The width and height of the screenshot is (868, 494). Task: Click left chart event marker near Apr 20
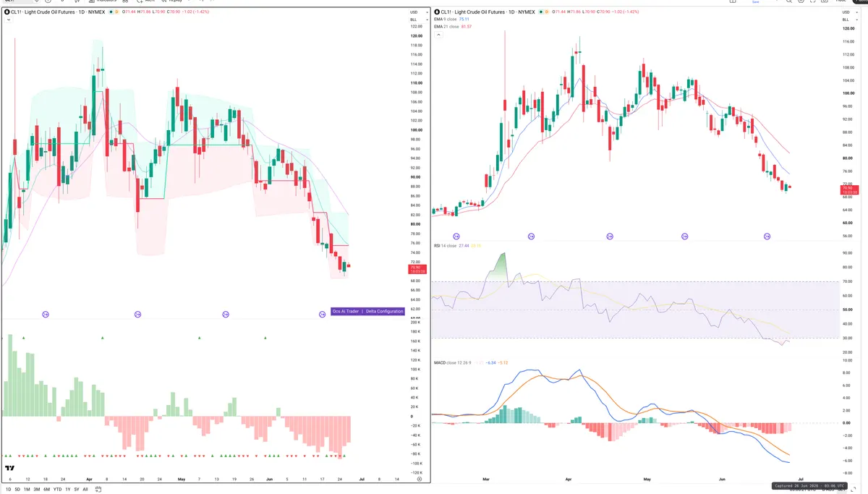[x=138, y=314]
